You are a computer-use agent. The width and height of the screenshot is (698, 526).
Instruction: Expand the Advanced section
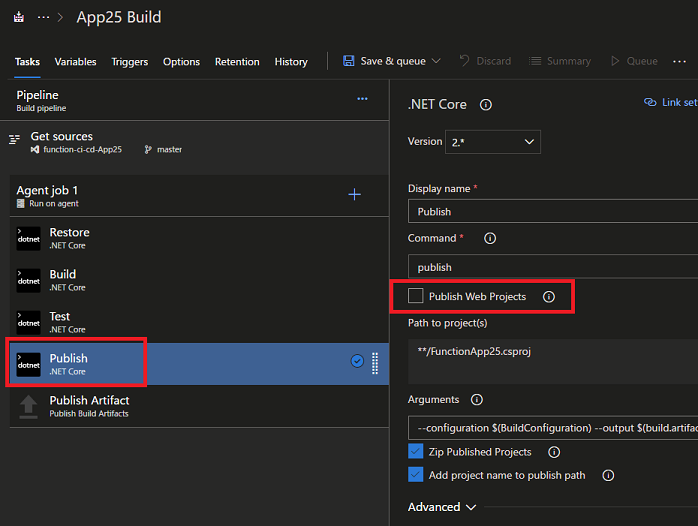(x=442, y=508)
